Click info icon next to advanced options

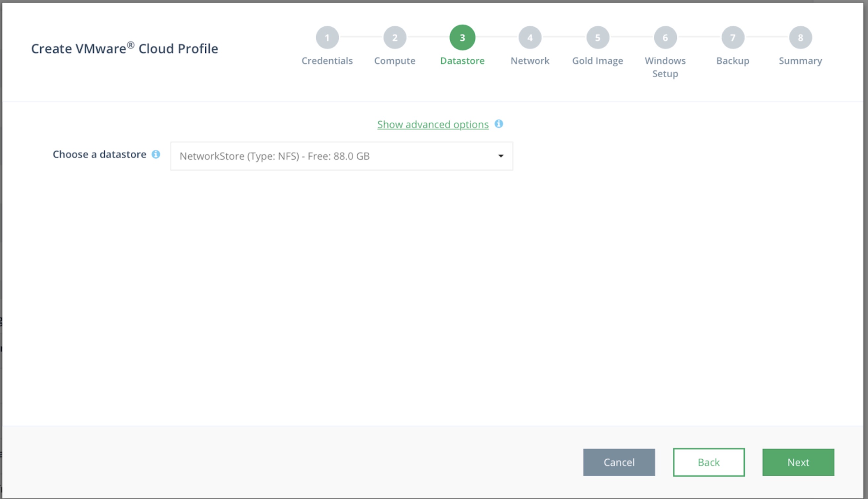coord(499,124)
